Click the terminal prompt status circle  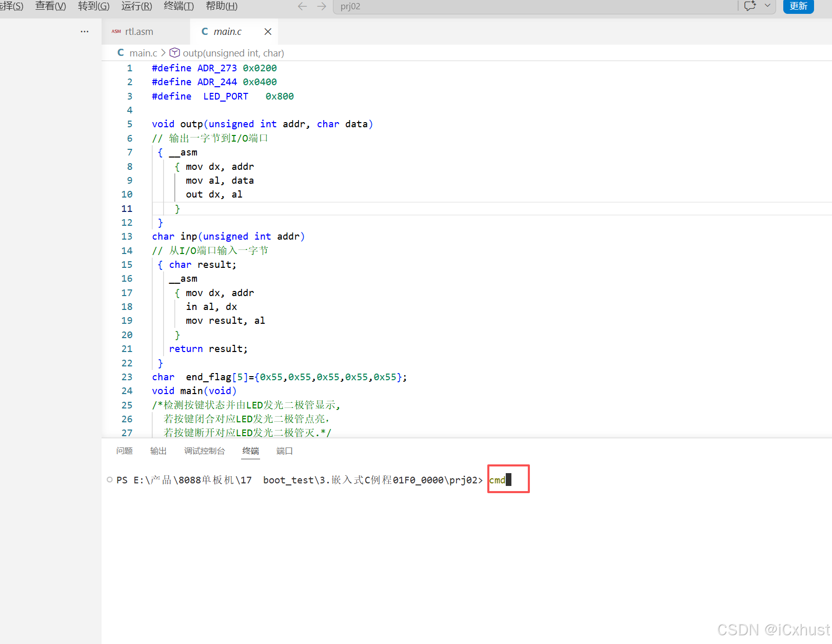point(109,480)
